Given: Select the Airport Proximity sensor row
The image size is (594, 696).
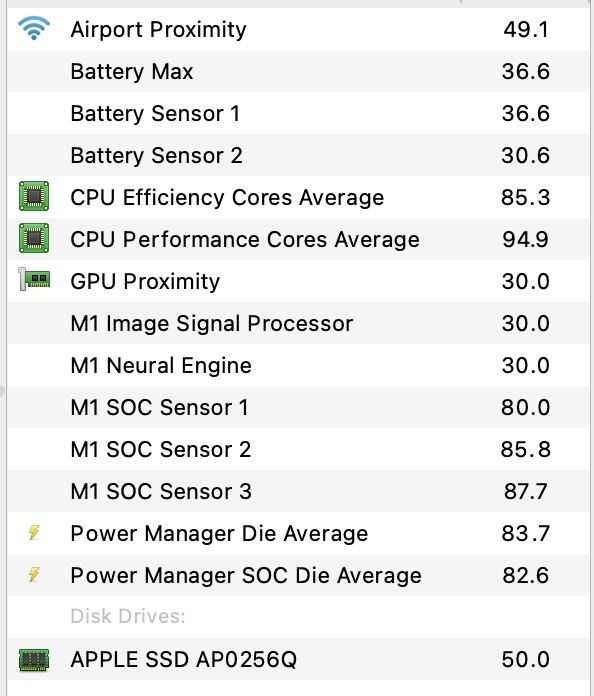Looking at the screenshot, I should 298,29.
